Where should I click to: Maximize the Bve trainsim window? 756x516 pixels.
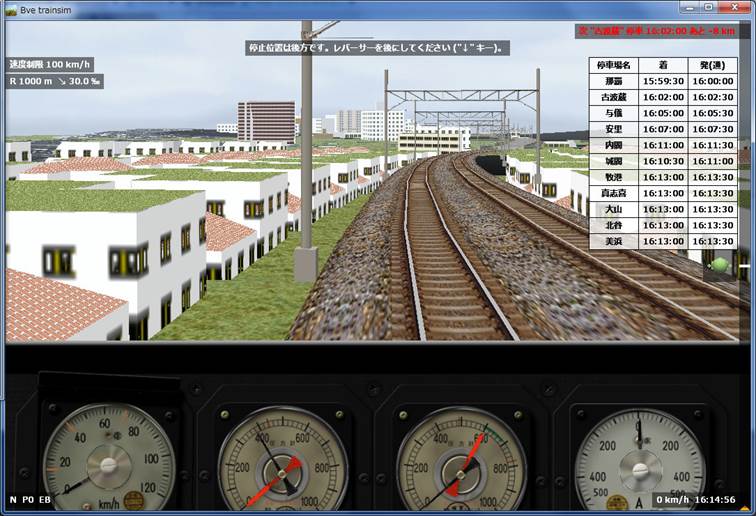coord(708,8)
